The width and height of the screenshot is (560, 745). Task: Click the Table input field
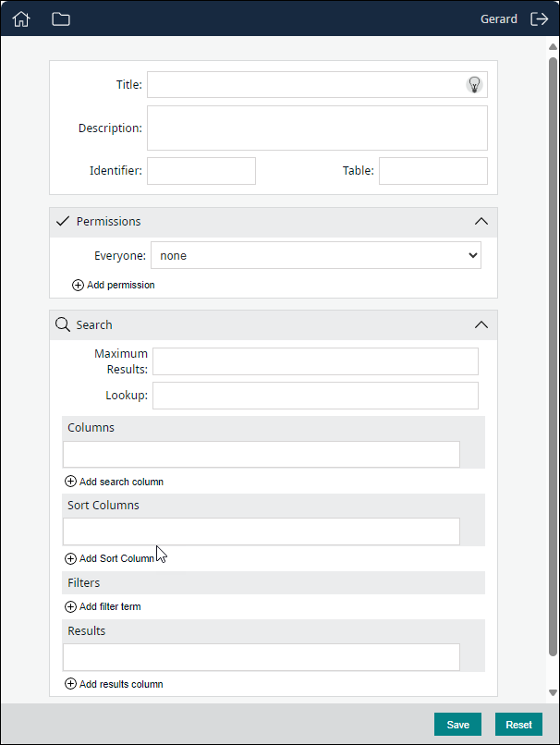pyautogui.click(x=432, y=171)
